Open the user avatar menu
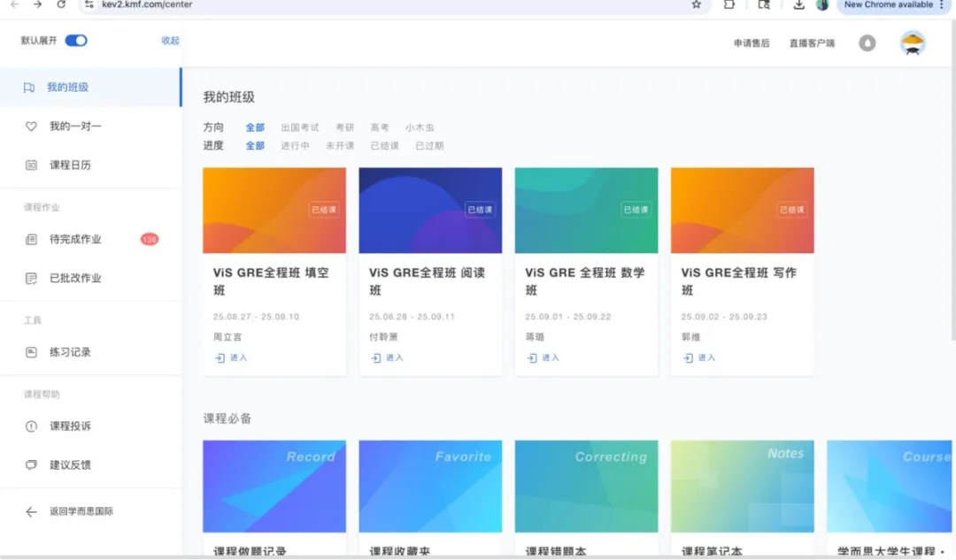This screenshot has height=560, width=956. click(x=913, y=43)
